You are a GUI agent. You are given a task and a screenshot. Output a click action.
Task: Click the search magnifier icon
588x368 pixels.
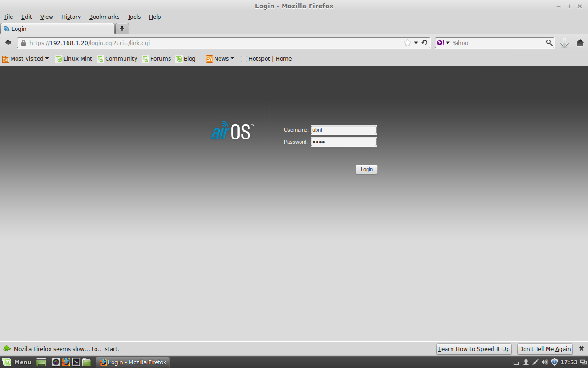coord(549,43)
